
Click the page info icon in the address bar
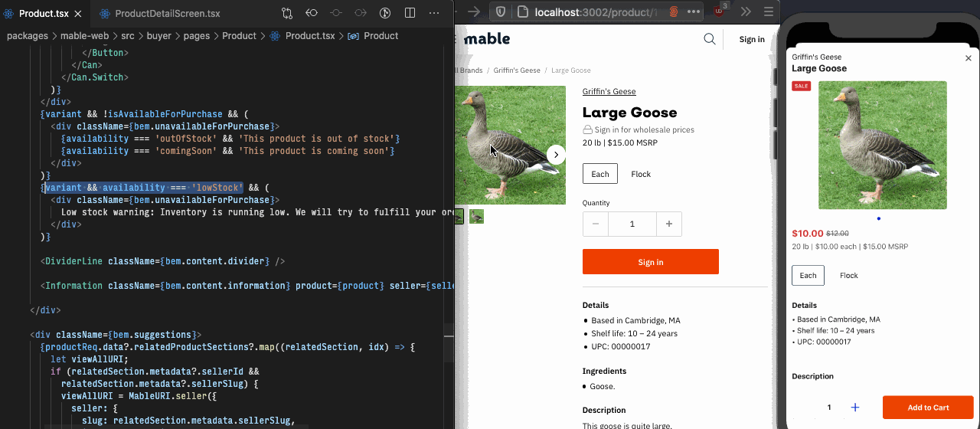click(523, 11)
